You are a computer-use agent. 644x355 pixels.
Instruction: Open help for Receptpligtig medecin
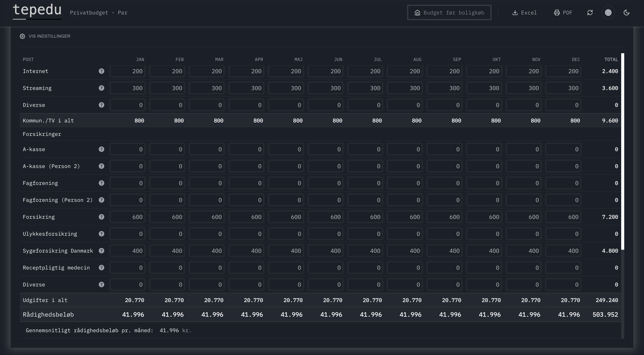coord(101,268)
